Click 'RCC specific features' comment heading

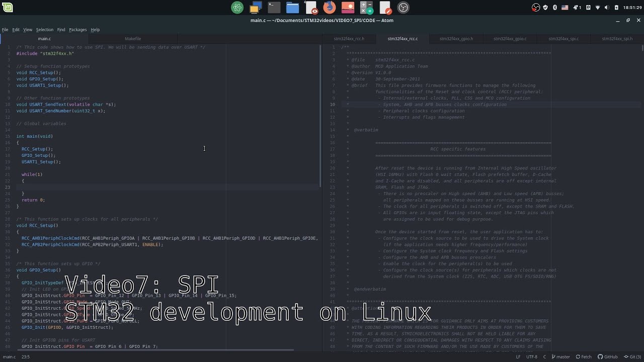[x=458, y=149]
